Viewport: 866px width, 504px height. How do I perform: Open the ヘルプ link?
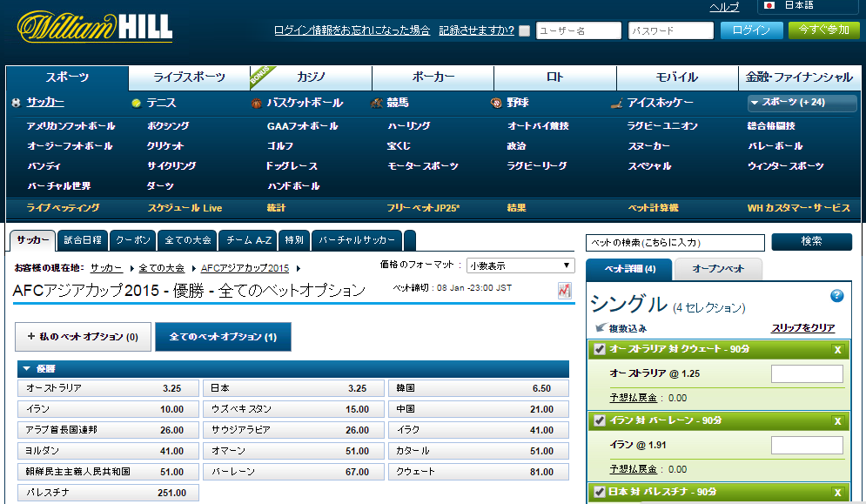coord(724,7)
